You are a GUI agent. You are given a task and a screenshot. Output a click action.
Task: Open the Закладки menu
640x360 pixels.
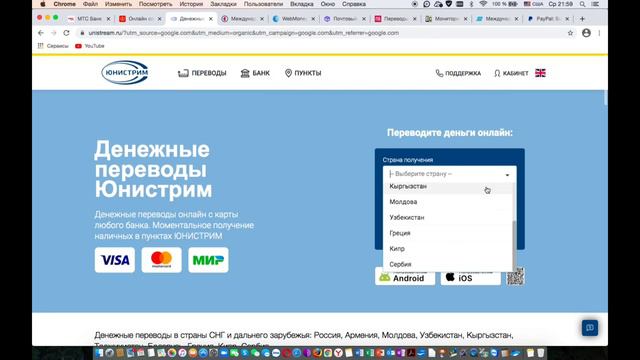[223, 4]
